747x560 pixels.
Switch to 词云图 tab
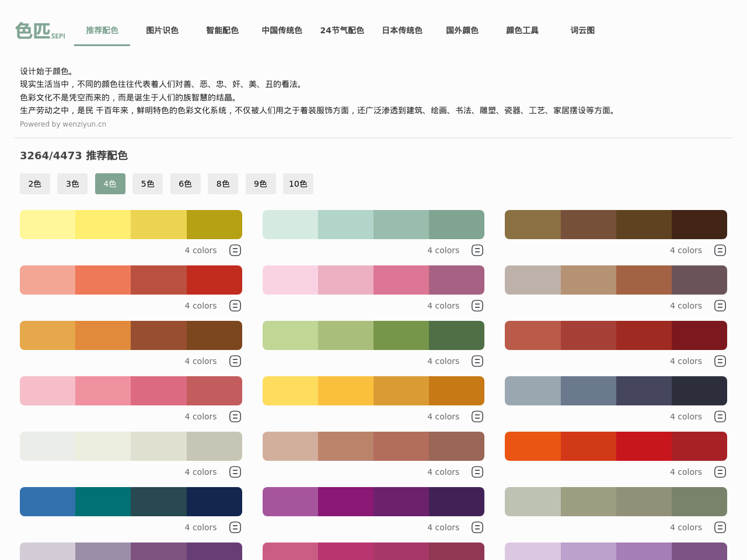coord(582,30)
